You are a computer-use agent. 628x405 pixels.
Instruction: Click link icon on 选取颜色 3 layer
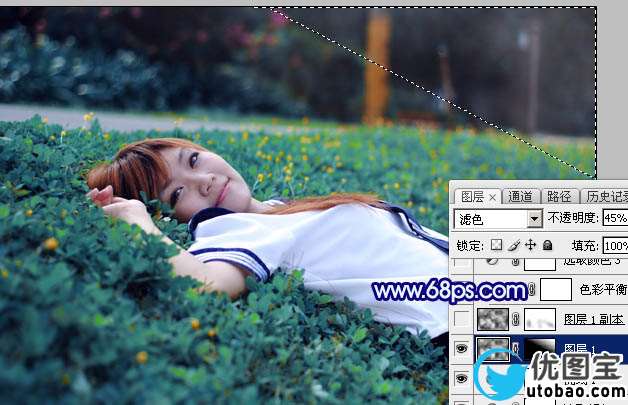[x=516, y=262]
